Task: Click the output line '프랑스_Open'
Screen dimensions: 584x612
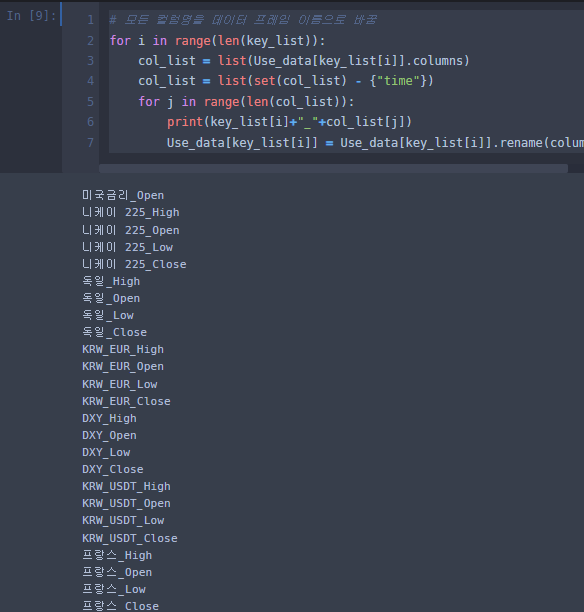Action: [117, 573]
